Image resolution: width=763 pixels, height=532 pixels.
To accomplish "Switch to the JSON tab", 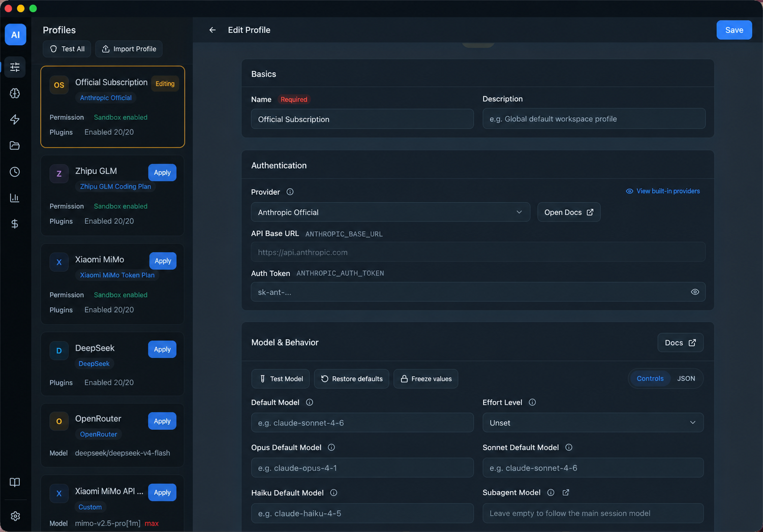I will (686, 379).
